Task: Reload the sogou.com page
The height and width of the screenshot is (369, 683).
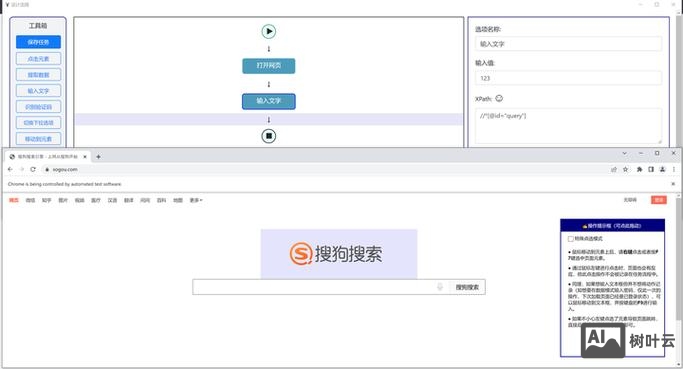Action: [x=33, y=169]
